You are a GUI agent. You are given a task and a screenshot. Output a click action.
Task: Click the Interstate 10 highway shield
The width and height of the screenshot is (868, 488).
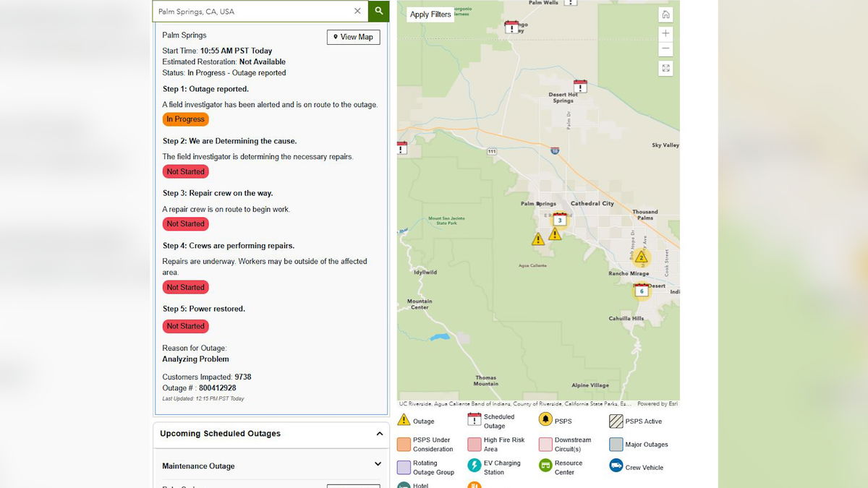point(554,151)
